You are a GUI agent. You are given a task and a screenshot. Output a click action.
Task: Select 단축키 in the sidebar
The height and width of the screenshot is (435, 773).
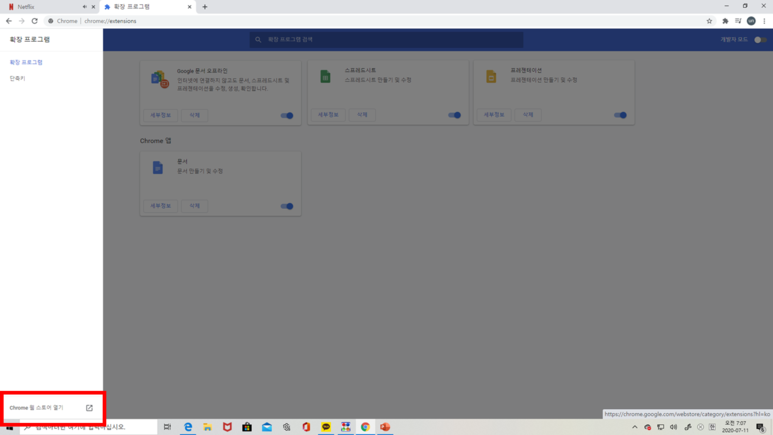[x=17, y=78]
